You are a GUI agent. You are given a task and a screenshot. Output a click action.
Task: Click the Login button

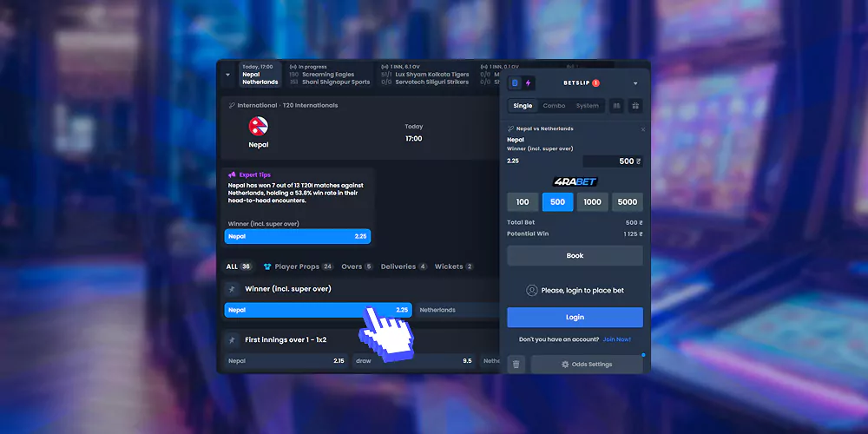point(575,317)
